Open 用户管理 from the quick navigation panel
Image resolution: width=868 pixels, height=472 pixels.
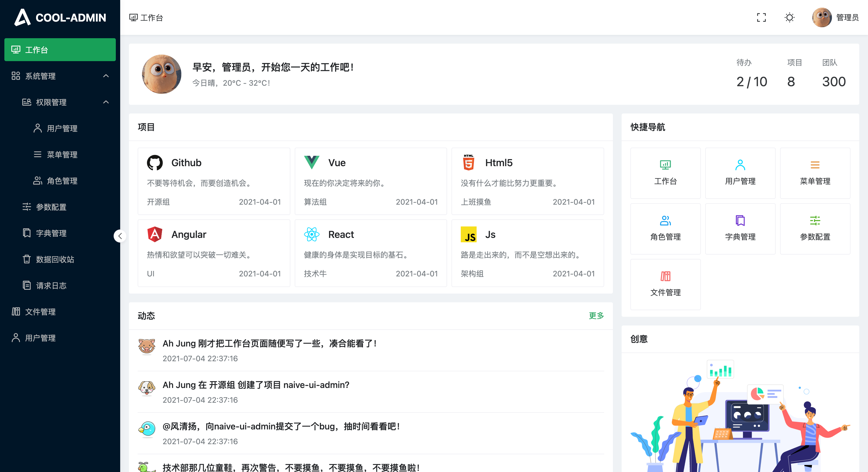tap(740, 173)
